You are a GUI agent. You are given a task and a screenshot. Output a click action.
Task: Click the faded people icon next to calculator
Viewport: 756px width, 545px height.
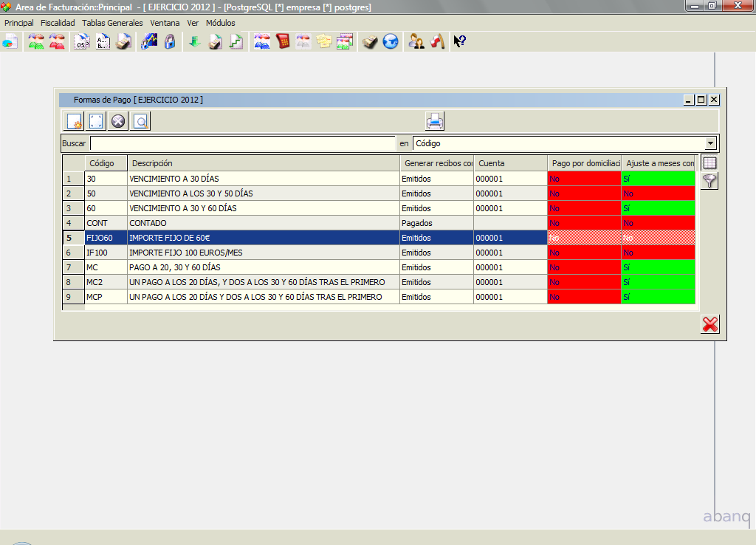(303, 41)
